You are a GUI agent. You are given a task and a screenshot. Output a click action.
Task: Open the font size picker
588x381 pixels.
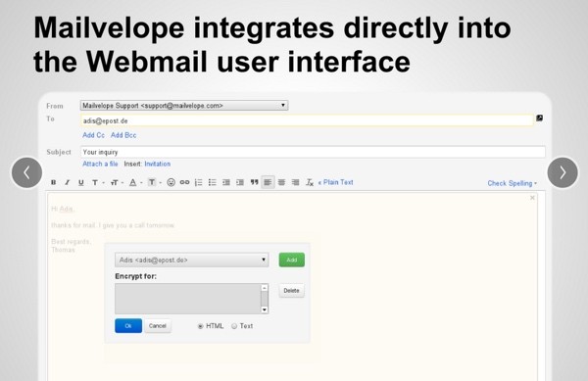(x=117, y=182)
